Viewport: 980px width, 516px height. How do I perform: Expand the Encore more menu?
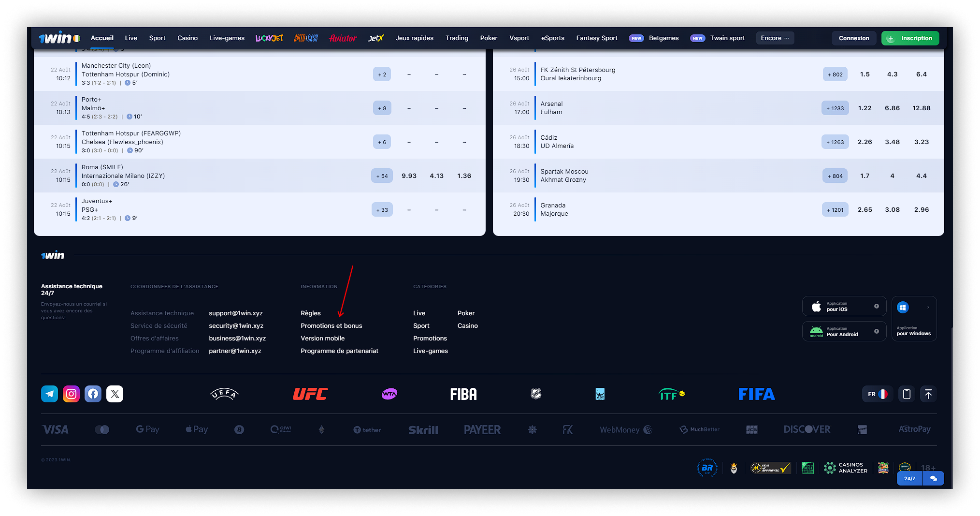[x=775, y=38]
